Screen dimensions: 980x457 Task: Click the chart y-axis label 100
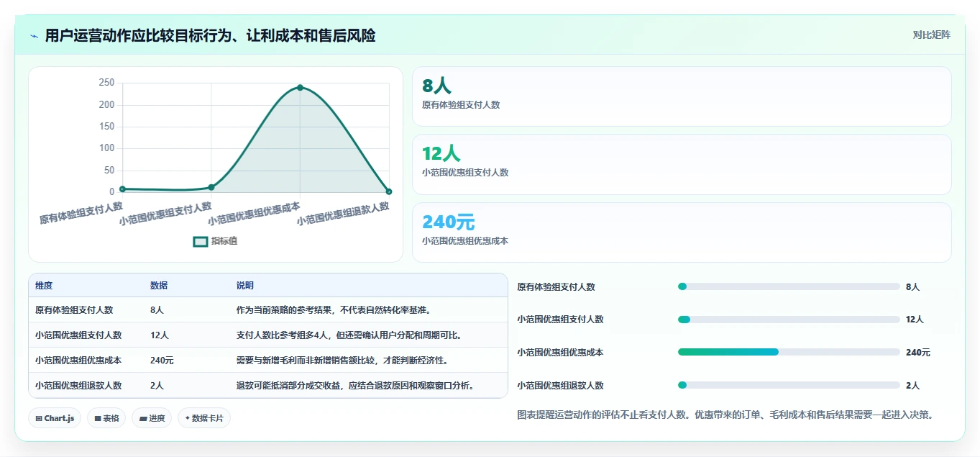pyautogui.click(x=106, y=148)
